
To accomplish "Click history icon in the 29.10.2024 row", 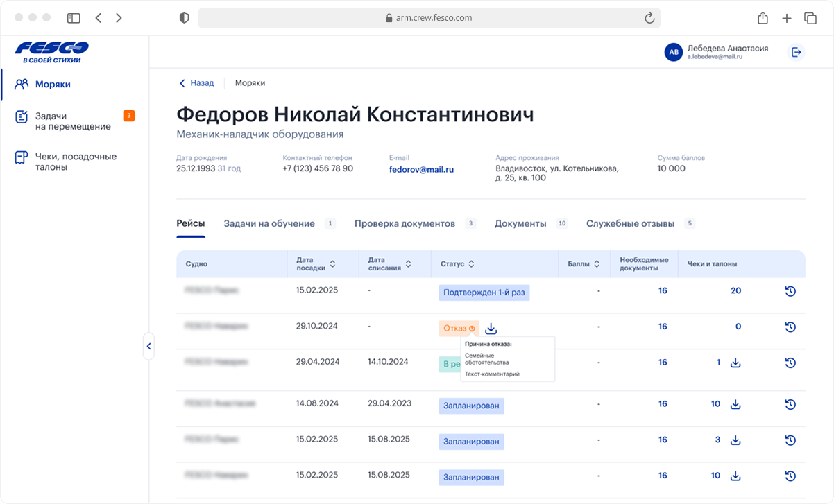I will pos(790,327).
